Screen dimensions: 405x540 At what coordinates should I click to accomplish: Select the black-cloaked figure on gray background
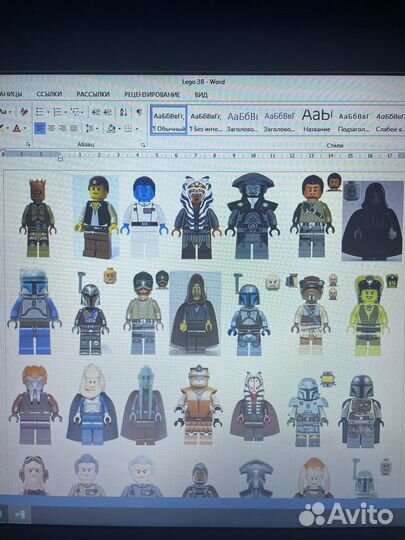pyautogui.click(x=372, y=221)
